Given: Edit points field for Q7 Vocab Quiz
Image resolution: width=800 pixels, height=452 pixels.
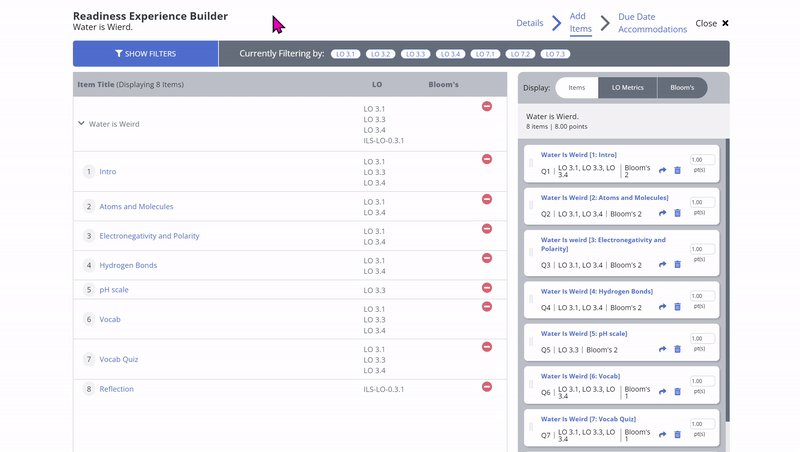Looking at the screenshot, I should pyautogui.click(x=702, y=423).
